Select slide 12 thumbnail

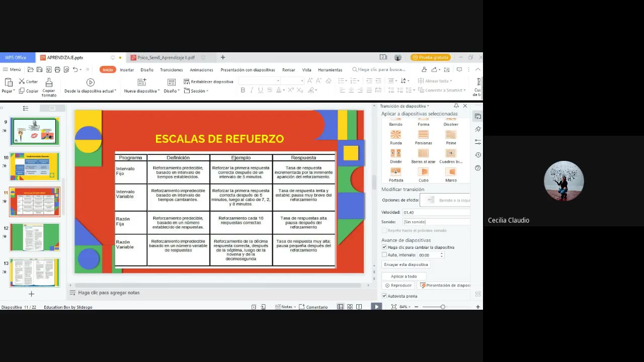pyautogui.click(x=35, y=237)
